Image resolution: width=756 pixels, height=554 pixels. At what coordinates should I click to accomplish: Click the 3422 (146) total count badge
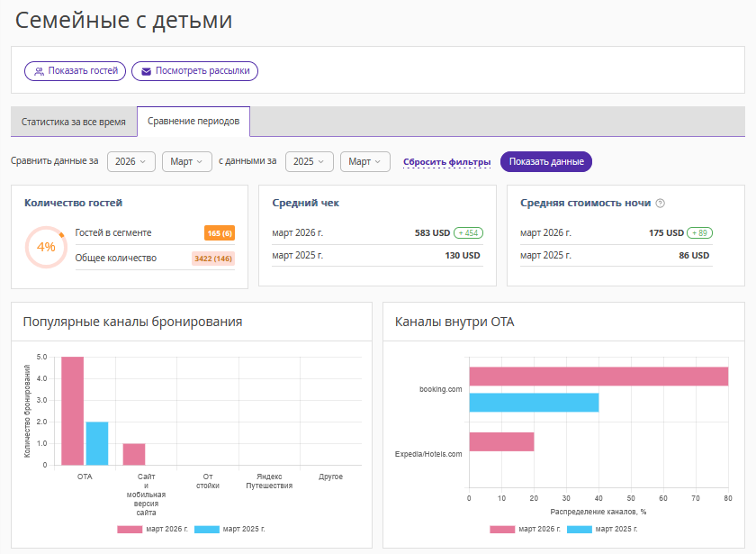[213, 259]
